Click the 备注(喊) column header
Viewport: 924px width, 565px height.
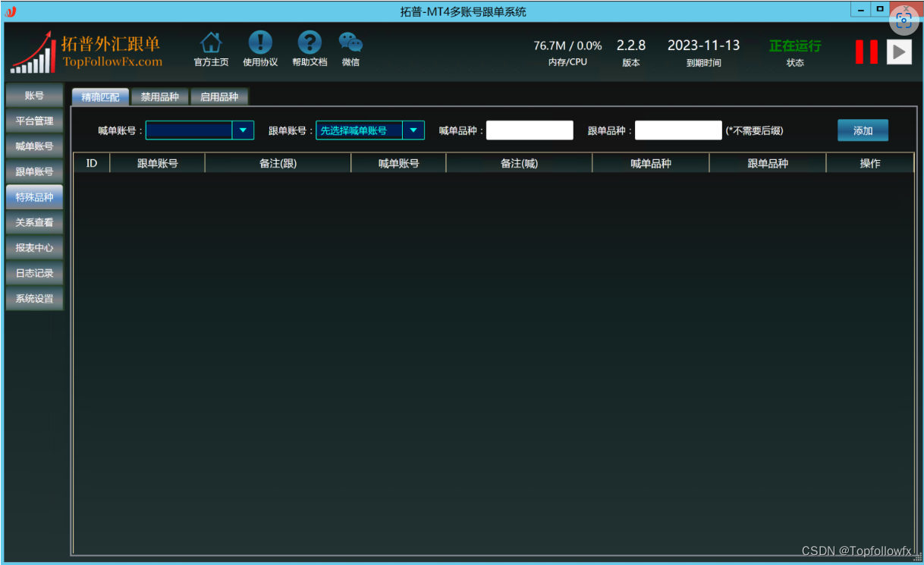pyautogui.click(x=520, y=163)
